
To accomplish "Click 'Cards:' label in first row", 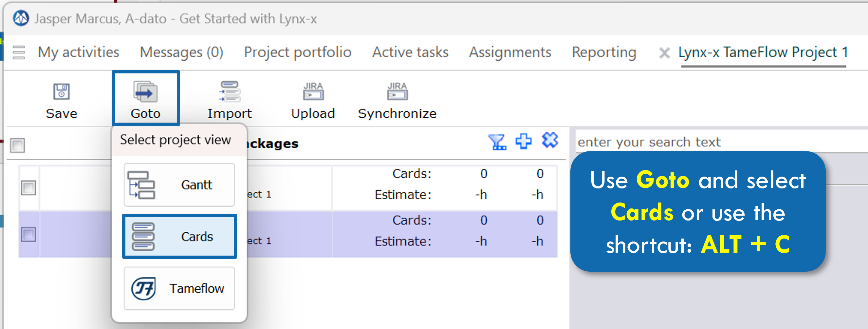I will click(412, 174).
